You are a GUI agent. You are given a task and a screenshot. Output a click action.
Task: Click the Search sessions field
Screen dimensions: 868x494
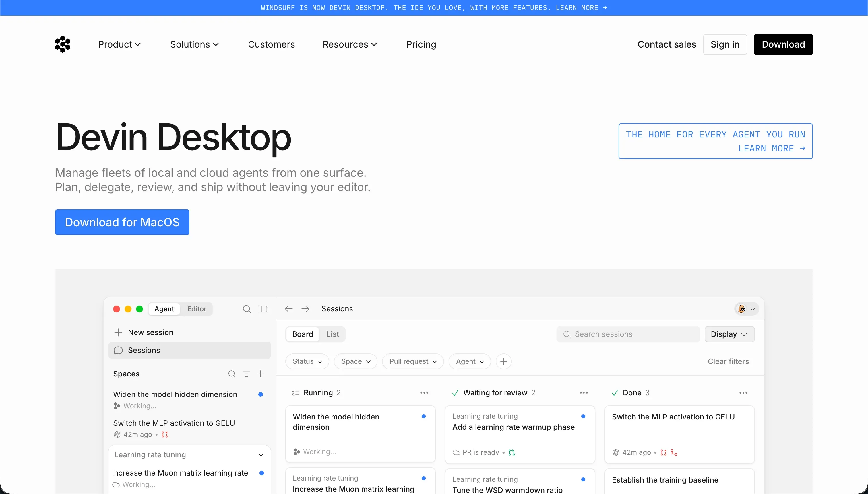[x=628, y=334]
